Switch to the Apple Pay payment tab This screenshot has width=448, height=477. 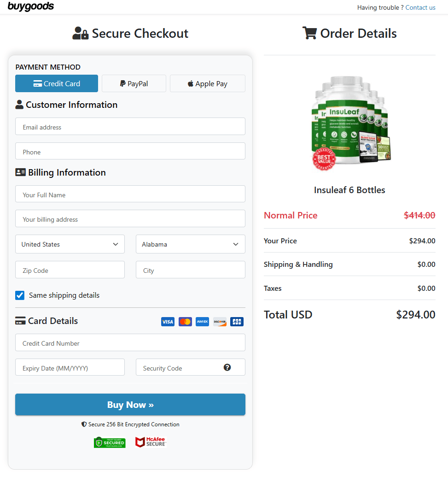point(207,83)
